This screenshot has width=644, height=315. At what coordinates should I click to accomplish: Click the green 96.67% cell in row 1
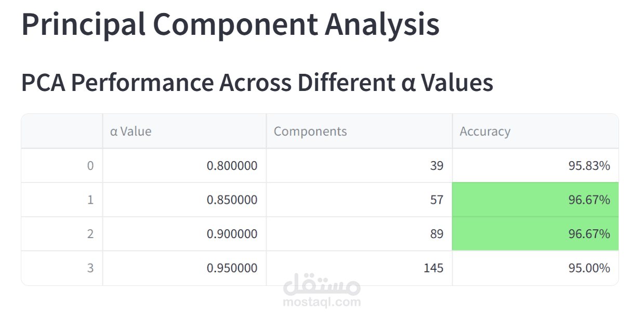tap(589, 200)
